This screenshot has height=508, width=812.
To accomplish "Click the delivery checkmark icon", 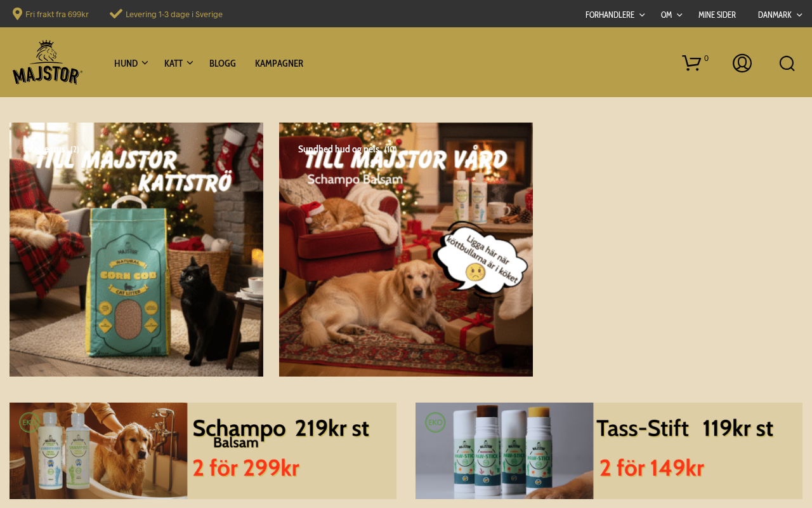I will point(115,14).
